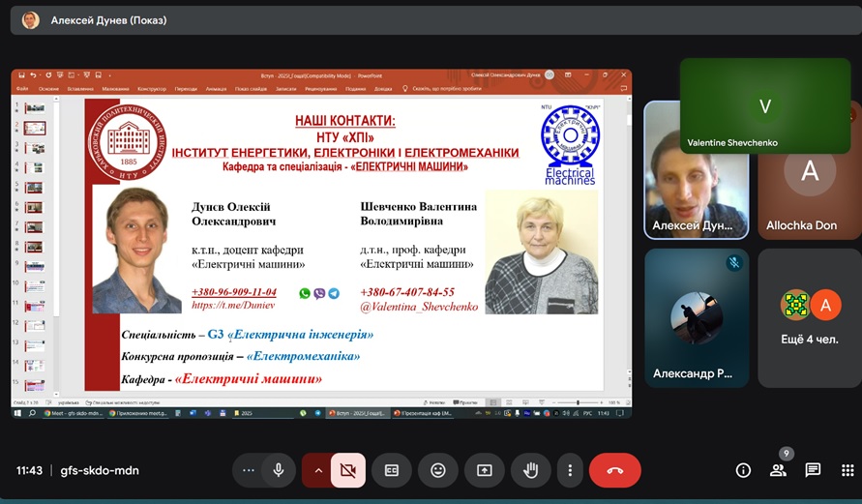Open the activities grid icon

847,470
